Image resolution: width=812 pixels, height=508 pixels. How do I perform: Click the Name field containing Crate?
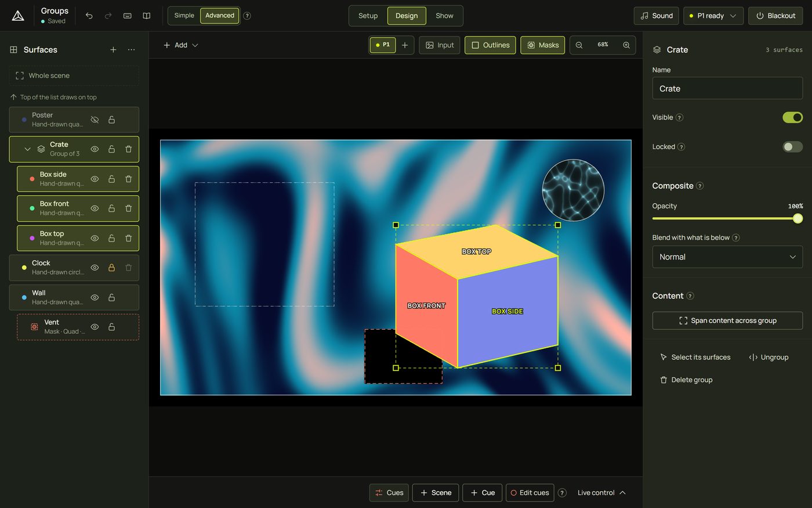(x=727, y=88)
